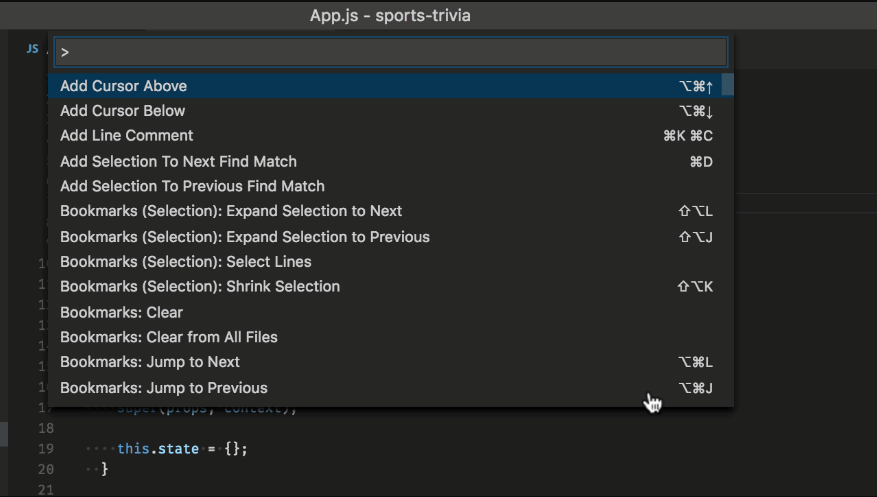This screenshot has height=497, width=877.
Task: Click the JS file icon in the tab
Action: 33,49
